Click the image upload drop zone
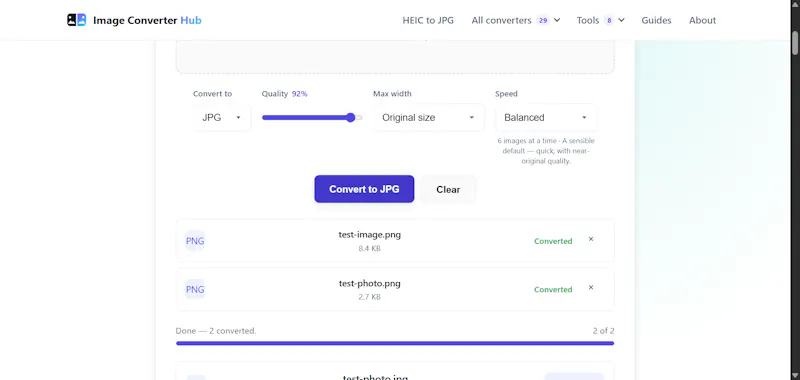 tap(395, 57)
